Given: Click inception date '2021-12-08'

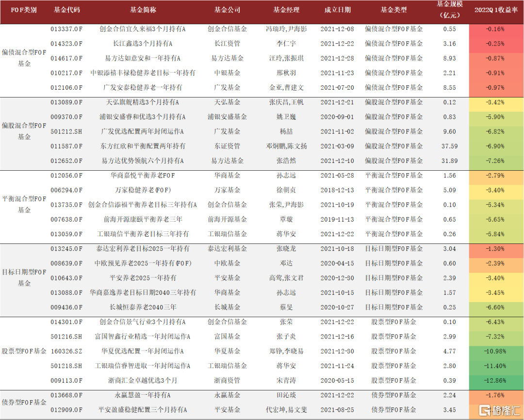Looking at the screenshot, I should tap(337, 29).
